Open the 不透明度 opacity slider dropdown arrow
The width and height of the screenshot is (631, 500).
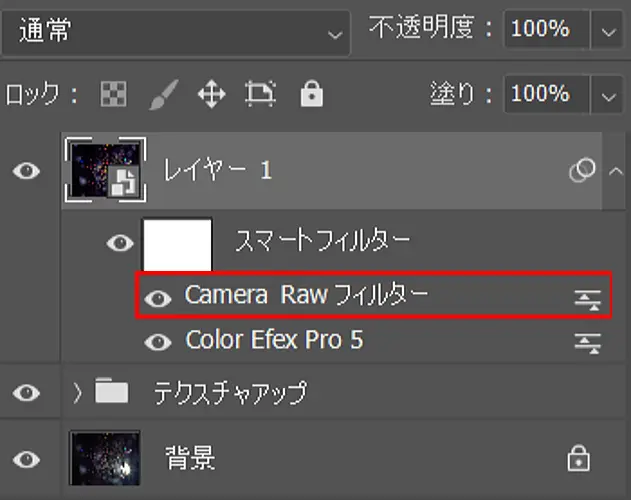coord(607,30)
